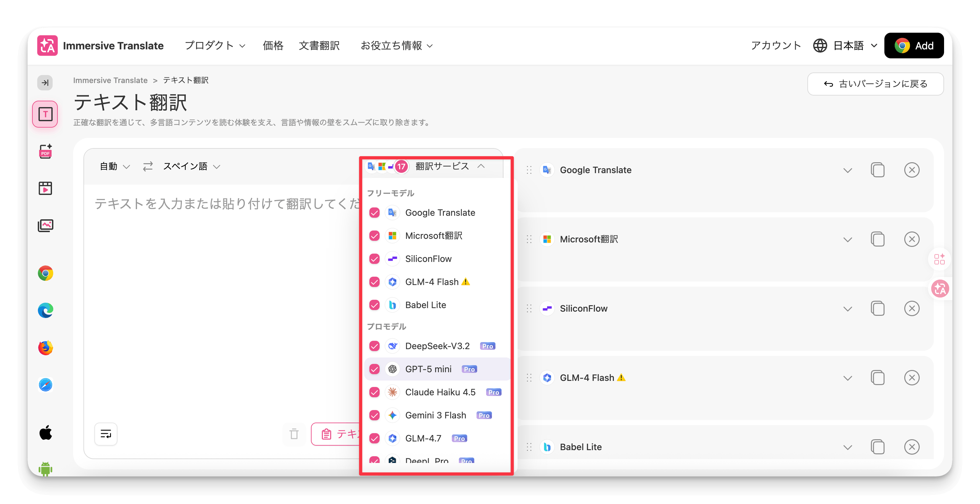Viewport: 980px width, 504px height.
Task: Open the アカウント page
Action: (776, 46)
